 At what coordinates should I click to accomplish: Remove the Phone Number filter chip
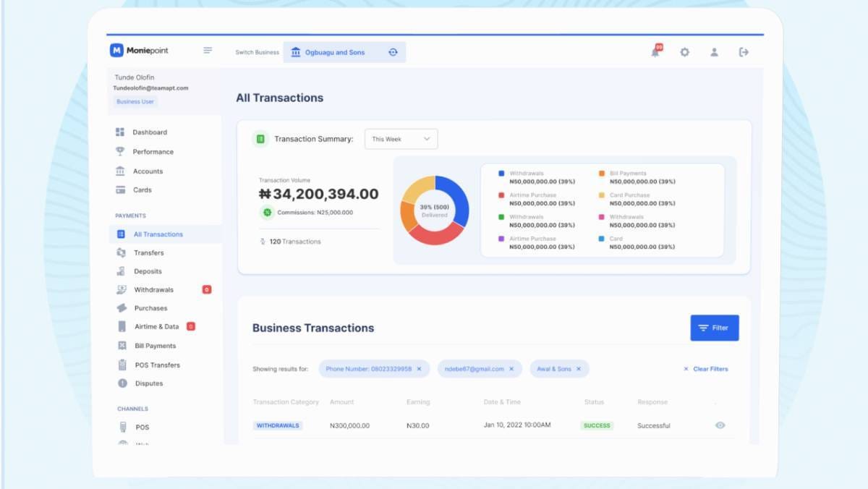[x=419, y=369]
